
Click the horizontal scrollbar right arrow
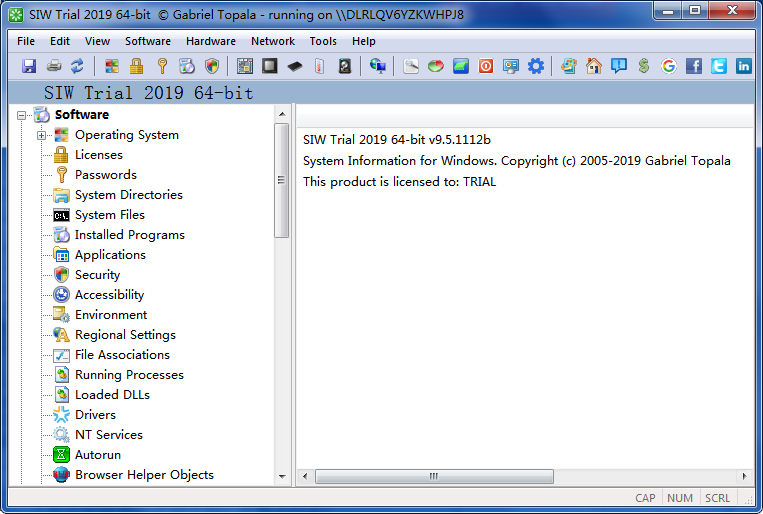coord(745,477)
